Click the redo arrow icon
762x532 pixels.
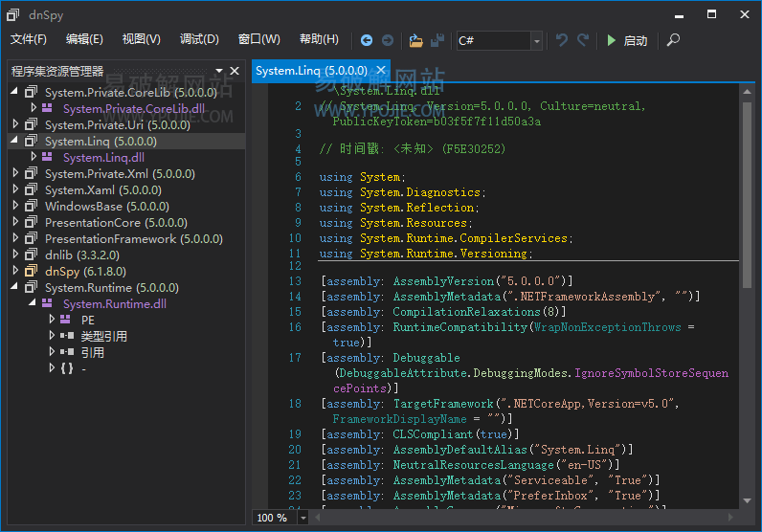coord(584,40)
